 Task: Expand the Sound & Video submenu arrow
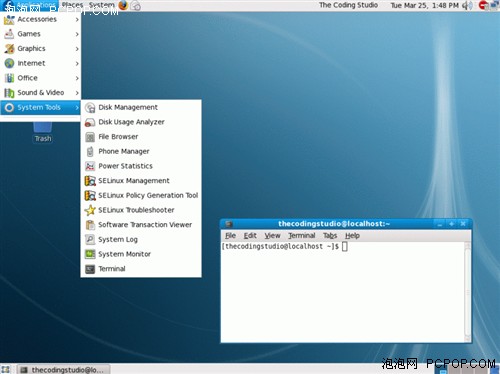tap(77, 93)
